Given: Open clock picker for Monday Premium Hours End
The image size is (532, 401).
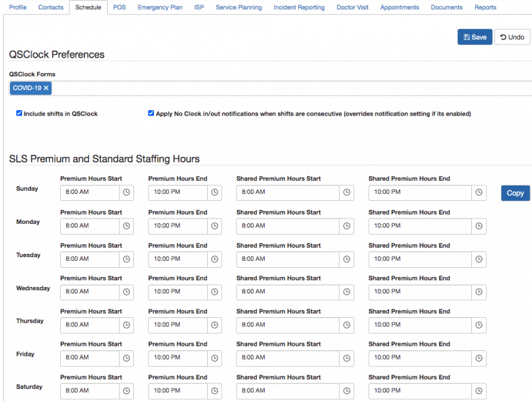Looking at the screenshot, I should click(x=215, y=226).
